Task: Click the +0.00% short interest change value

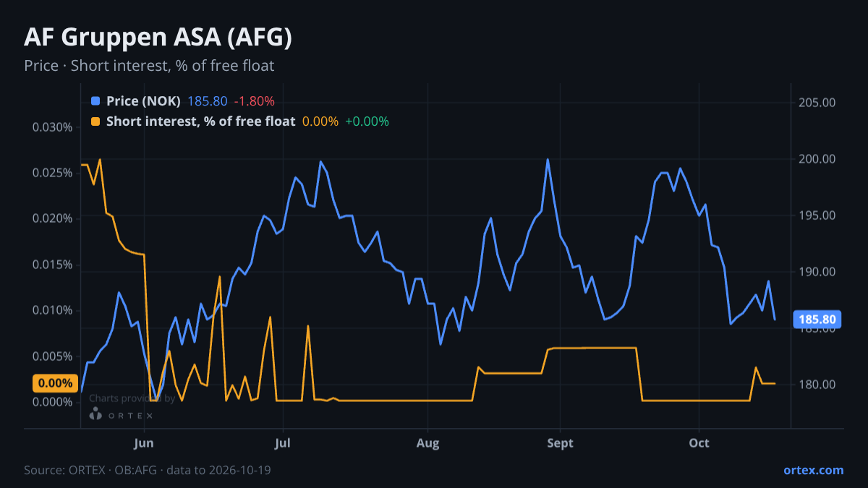Action: tap(367, 121)
